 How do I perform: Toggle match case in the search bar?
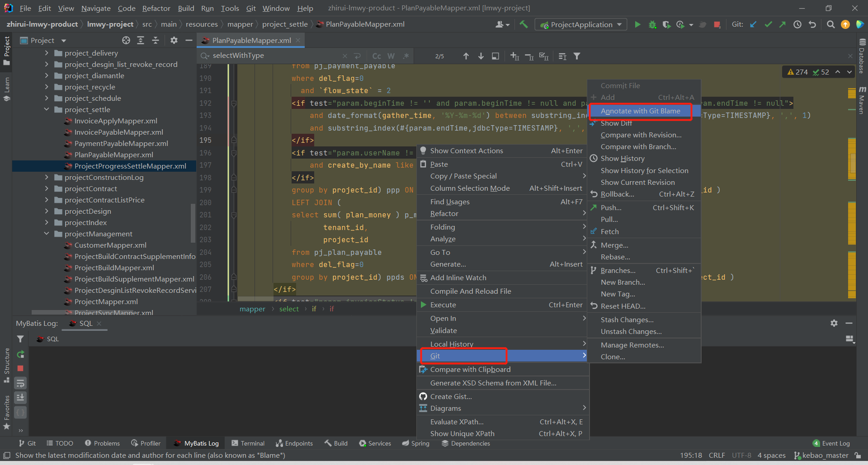pyautogui.click(x=376, y=56)
